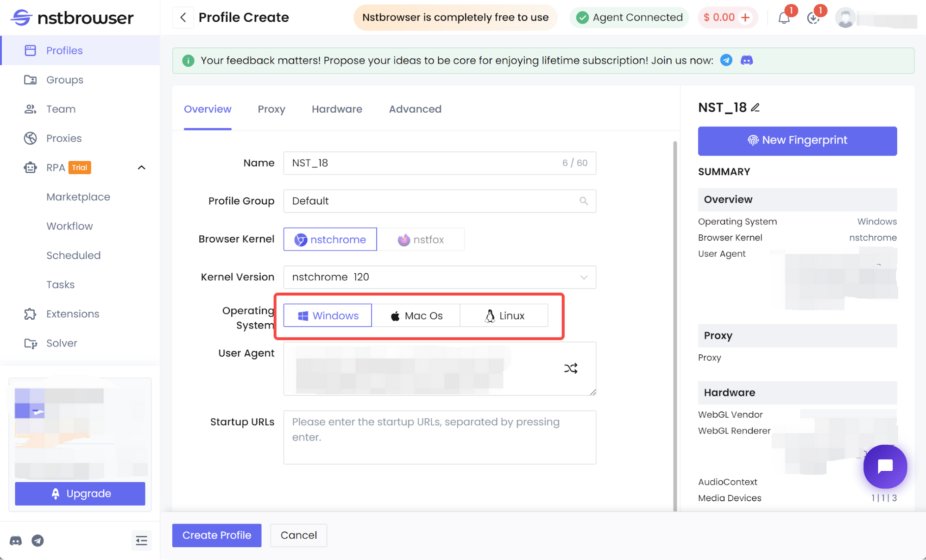Click the Create Profile button

tap(216, 535)
